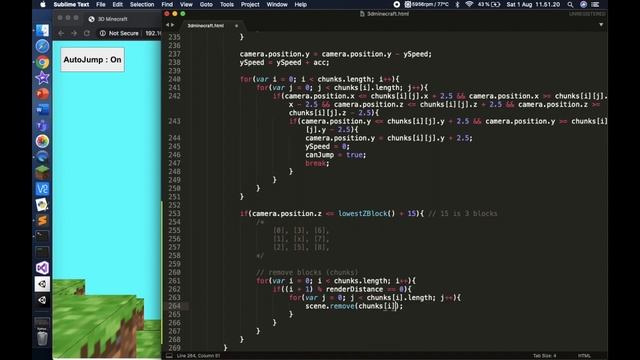Click the Not Secure site info indicator
Screen dimensions: 640x360
(x=119, y=33)
